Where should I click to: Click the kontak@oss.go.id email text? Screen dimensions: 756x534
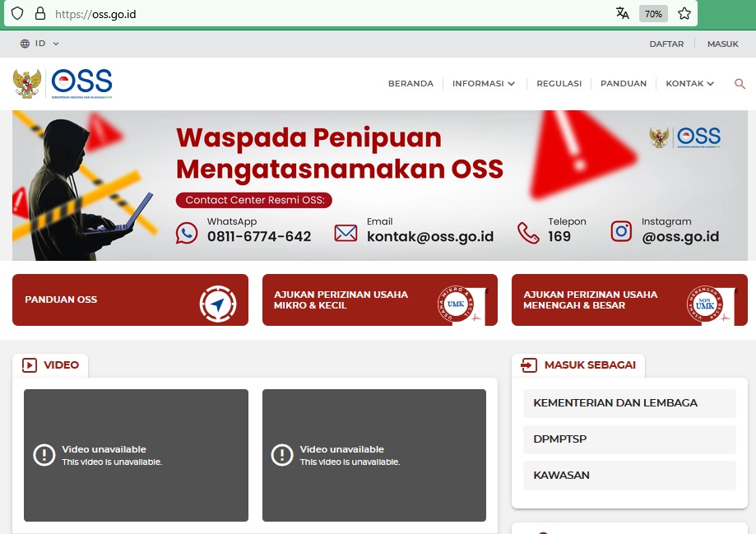(x=430, y=236)
